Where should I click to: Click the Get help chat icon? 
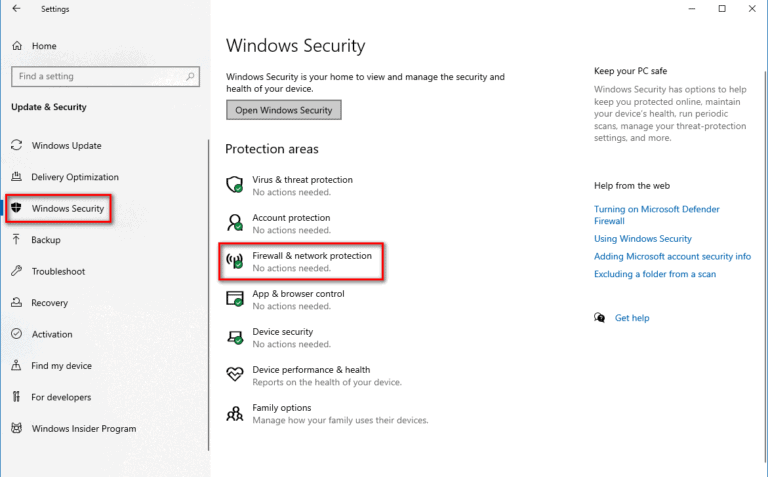pyautogui.click(x=600, y=318)
